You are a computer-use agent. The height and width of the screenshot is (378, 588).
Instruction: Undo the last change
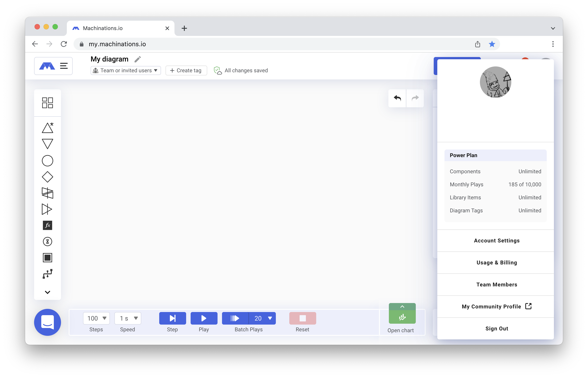point(397,98)
